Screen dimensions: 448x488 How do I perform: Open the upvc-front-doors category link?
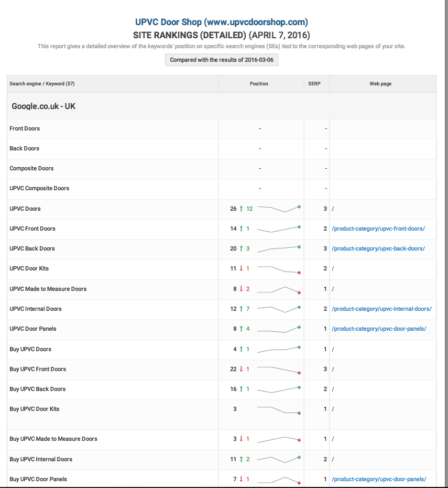click(x=378, y=229)
